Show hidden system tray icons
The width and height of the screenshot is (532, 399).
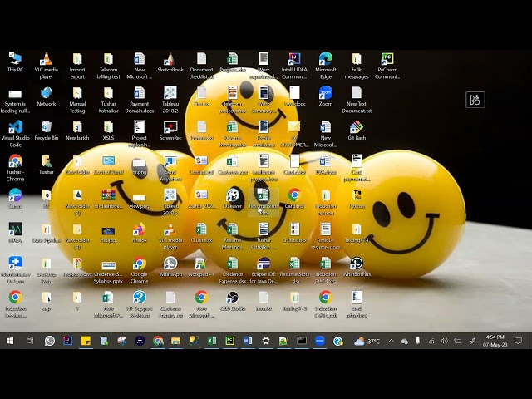coord(392,341)
